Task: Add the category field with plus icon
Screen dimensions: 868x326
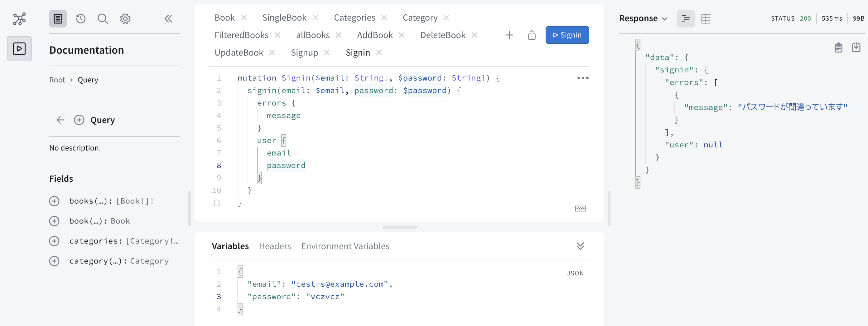Action: click(54, 261)
